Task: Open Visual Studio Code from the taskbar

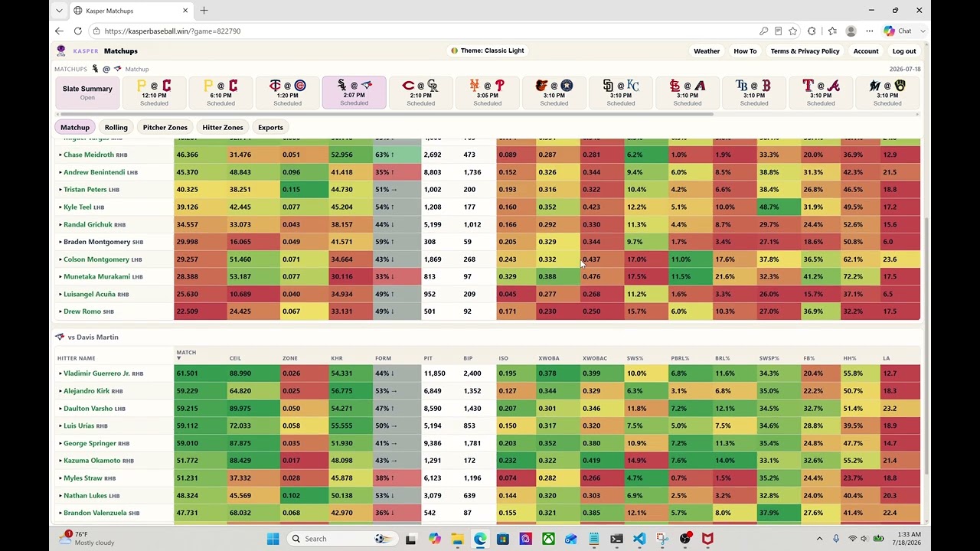Action: [x=639, y=539]
